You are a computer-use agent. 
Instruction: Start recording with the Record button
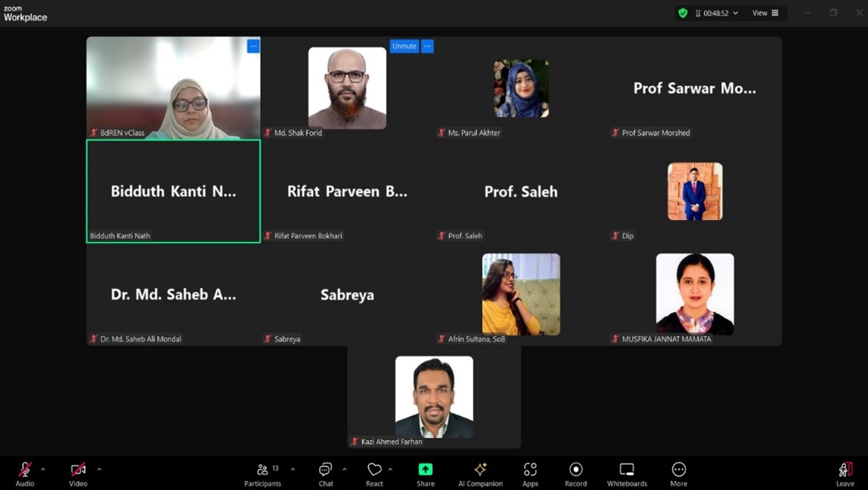coord(575,474)
